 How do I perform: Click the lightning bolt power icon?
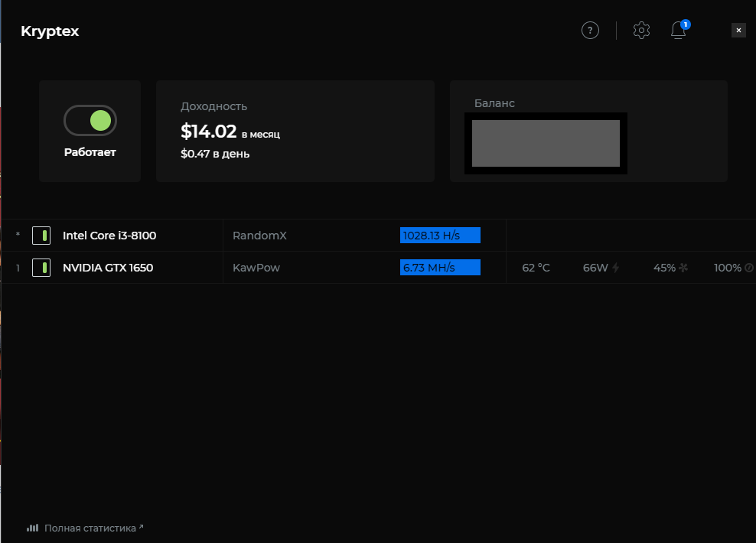pos(615,268)
